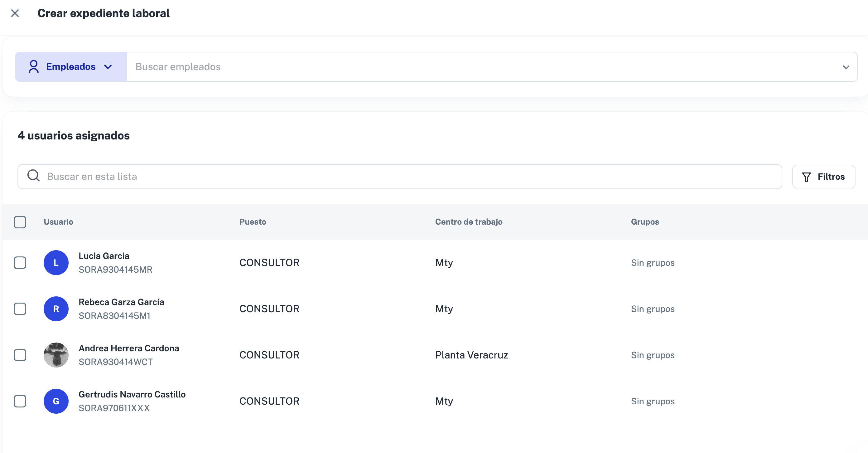
Task: Select the name Gertrudis Navarro Castillo
Action: point(132,395)
